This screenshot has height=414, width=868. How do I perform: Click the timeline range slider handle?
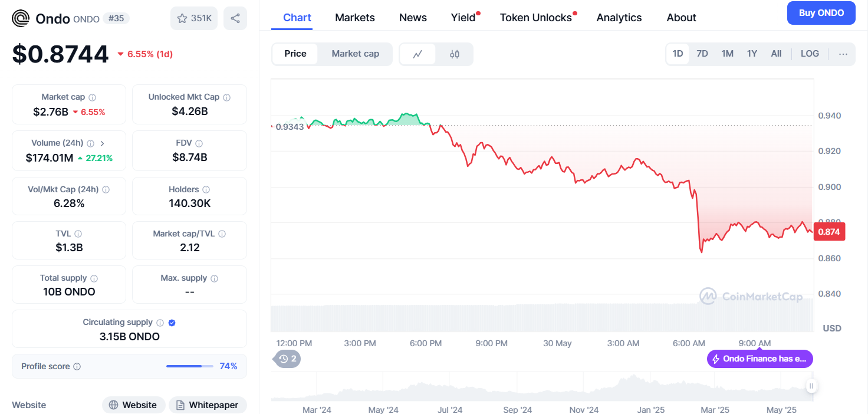click(x=811, y=386)
